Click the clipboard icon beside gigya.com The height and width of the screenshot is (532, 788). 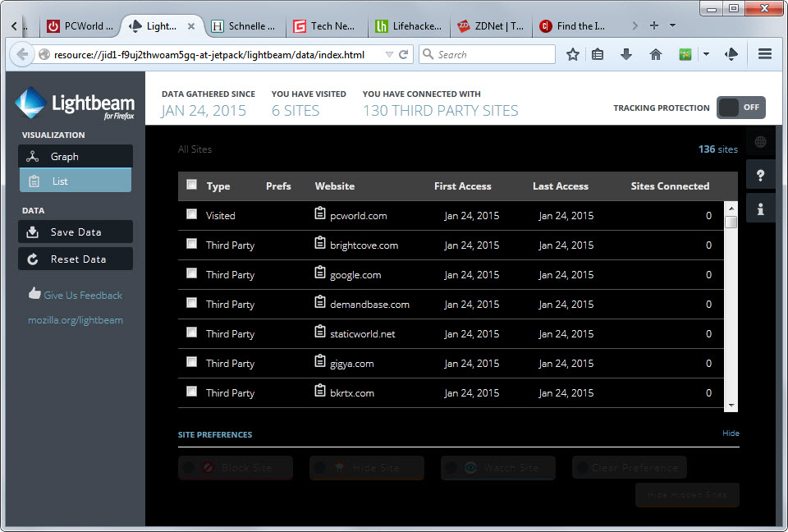[x=320, y=361]
